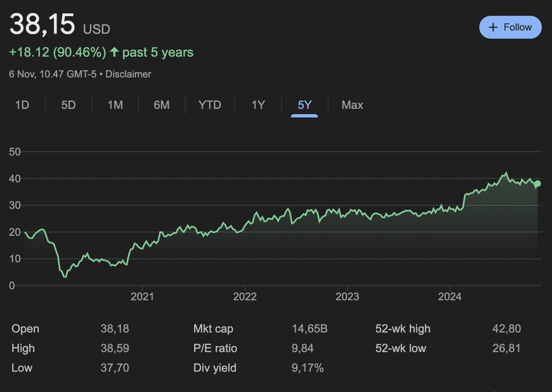Click the 2021 x-axis label
552x392 pixels.
[x=142, y=297]
